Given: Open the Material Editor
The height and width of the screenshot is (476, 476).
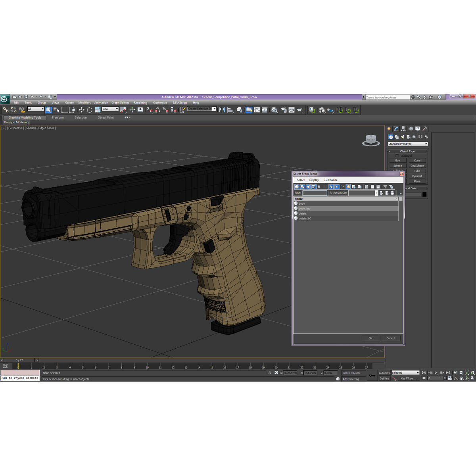Looking at the screenshot, I should coord(274,110).
